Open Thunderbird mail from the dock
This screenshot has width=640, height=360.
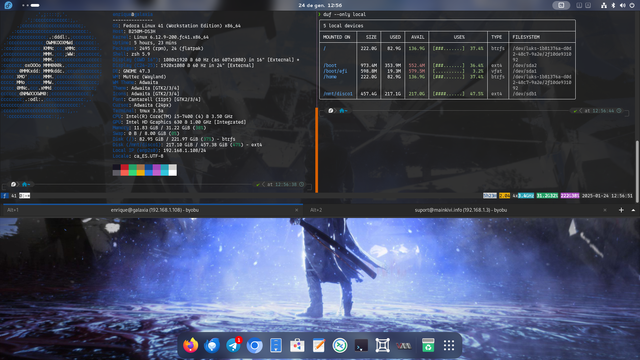pyautogui.click(x=212, y=345)
